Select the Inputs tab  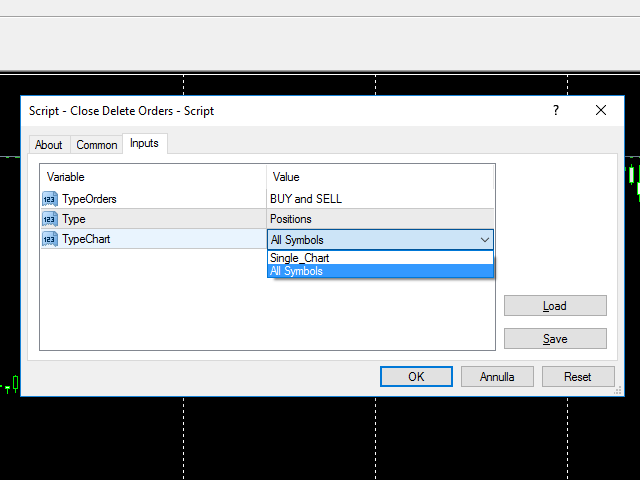[144, 143]
